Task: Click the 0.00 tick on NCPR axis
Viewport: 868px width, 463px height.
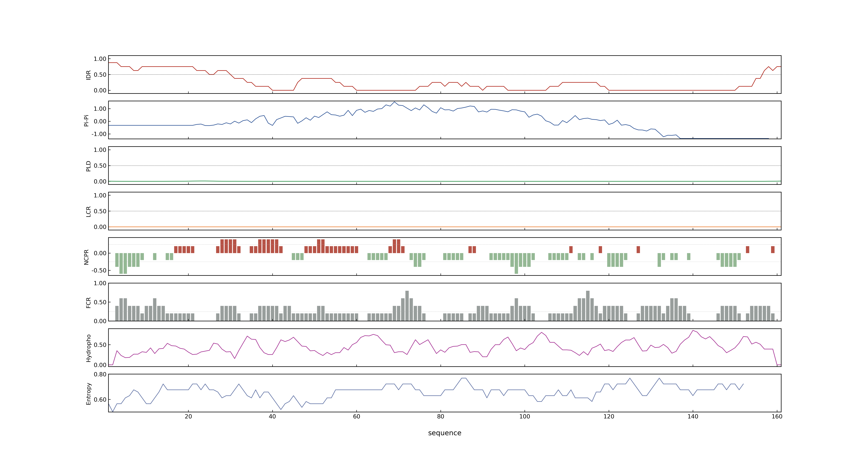Action: tap(100, 253)
